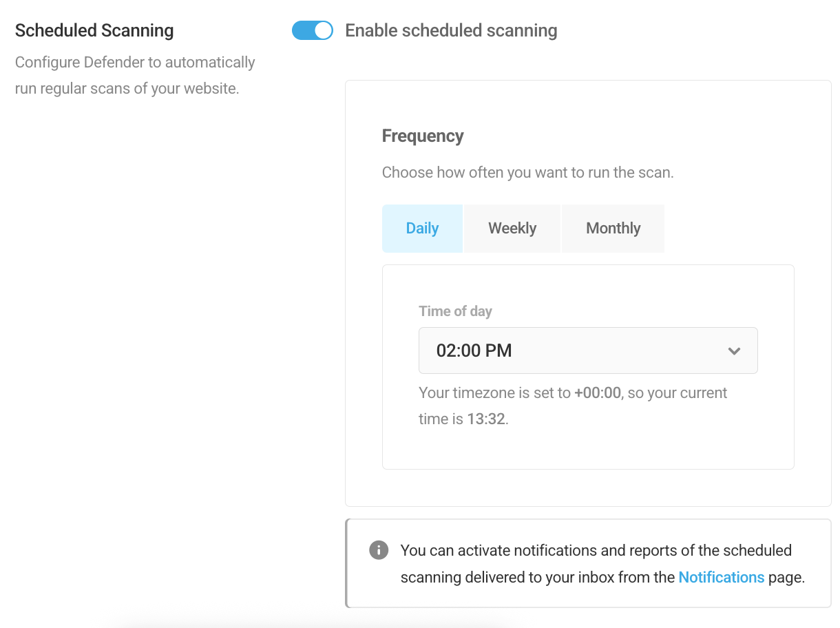Click the blue Enable scheduled scanning switch

point(312,30)
